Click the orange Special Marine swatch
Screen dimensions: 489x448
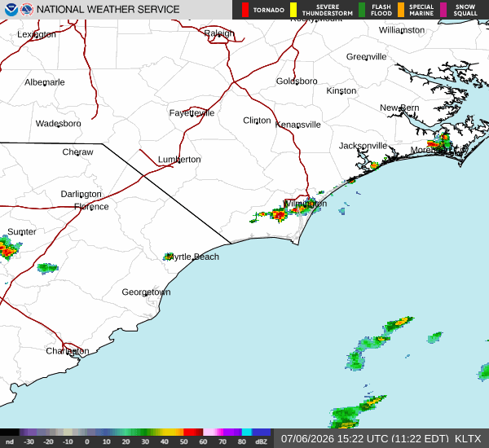pyautogui.click(x=401, y=10)
